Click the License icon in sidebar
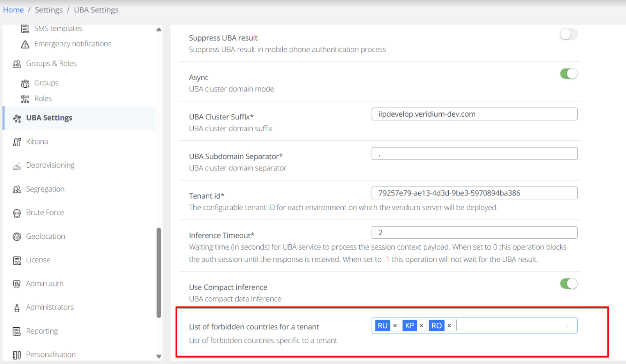This screenshot has height=364, width=626. (17, 260)
